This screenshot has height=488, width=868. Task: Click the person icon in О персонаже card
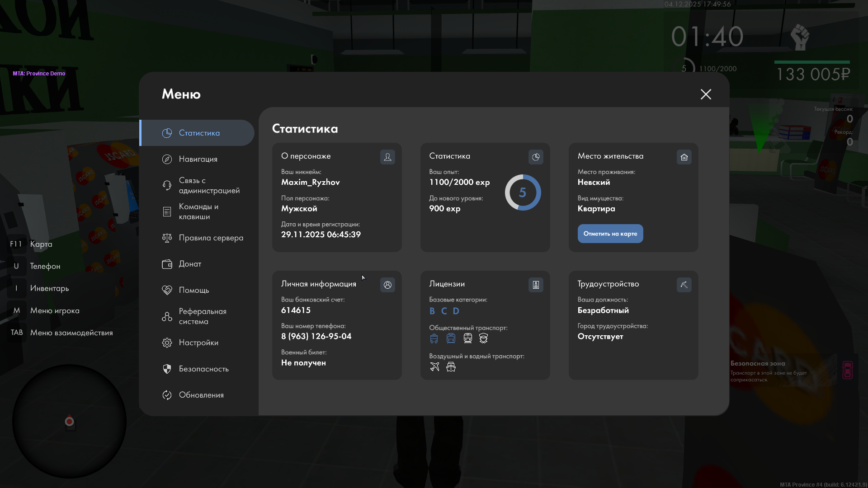click(387, 157)
